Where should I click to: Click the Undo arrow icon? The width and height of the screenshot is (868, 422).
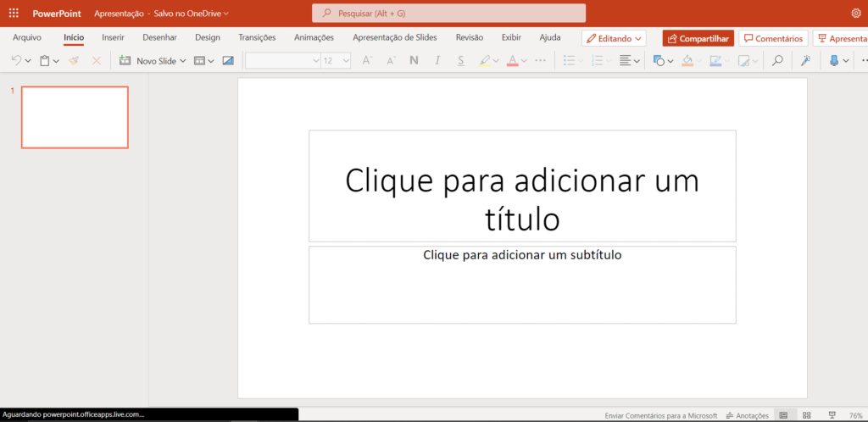[x=16, y=61]
